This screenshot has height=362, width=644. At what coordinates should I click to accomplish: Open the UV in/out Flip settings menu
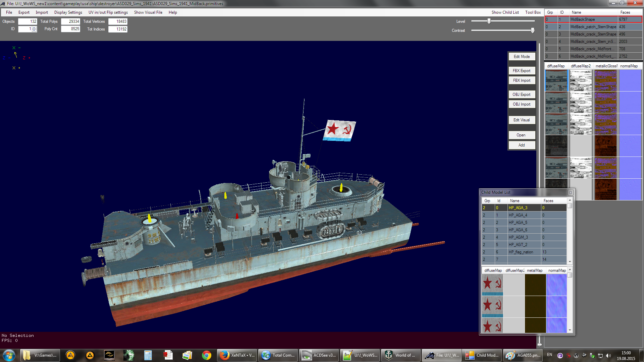click(108, 12)
